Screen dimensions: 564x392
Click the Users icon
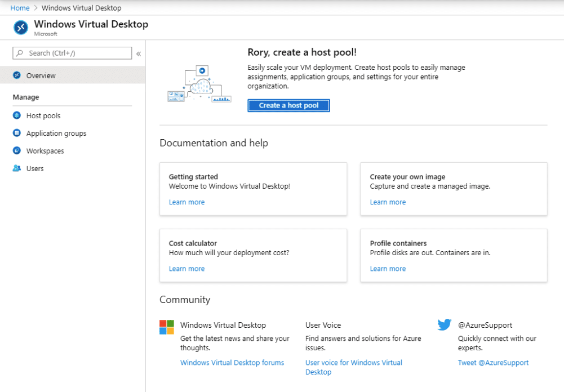click(17, 168)
